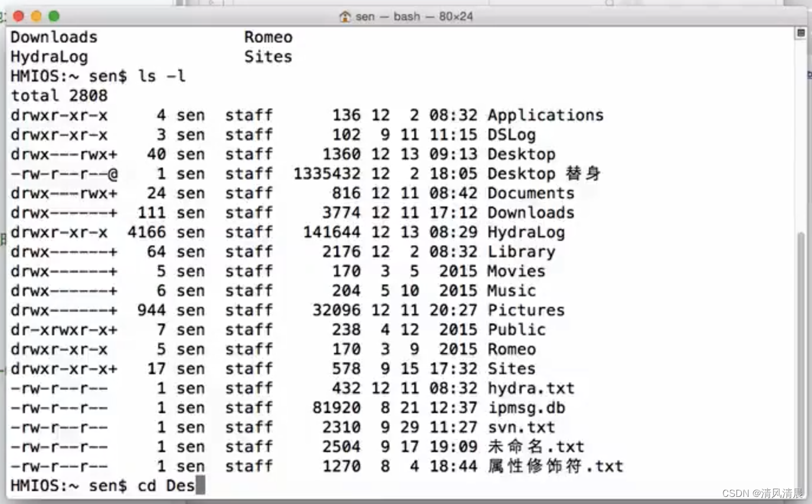Click the split pane icon above scrollbar
Screen dimensions: 812x504
(x=801, y=33)
